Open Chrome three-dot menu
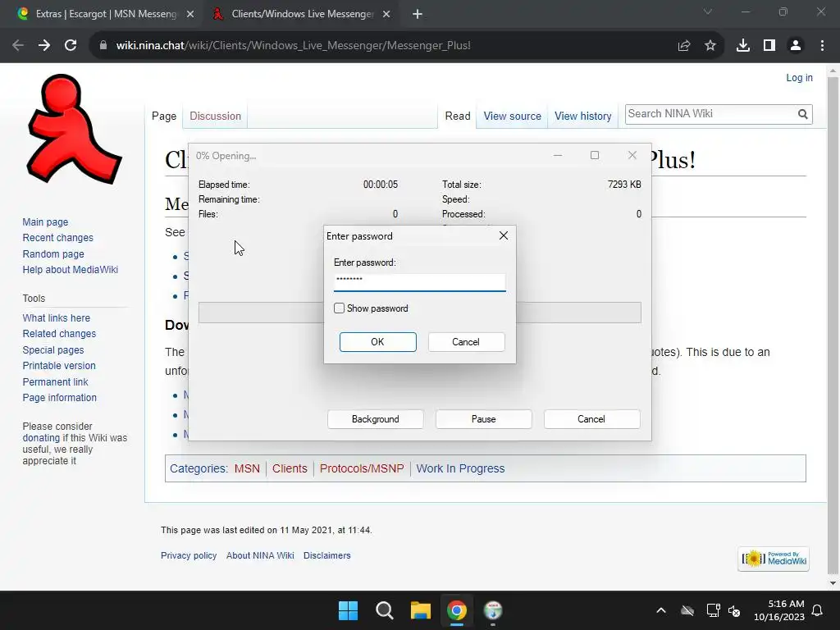The height and width of the screenshot is (630, 840). (x=822, y=46)
